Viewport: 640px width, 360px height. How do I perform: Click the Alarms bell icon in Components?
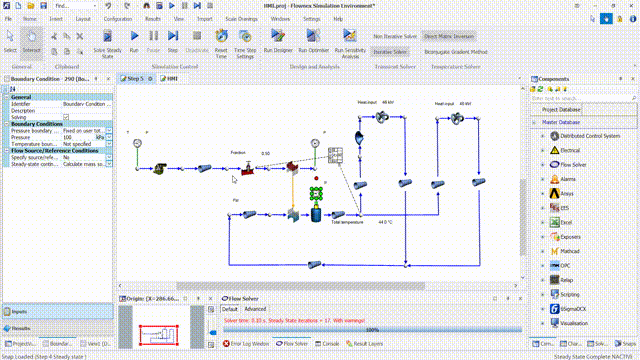point(554,179)
